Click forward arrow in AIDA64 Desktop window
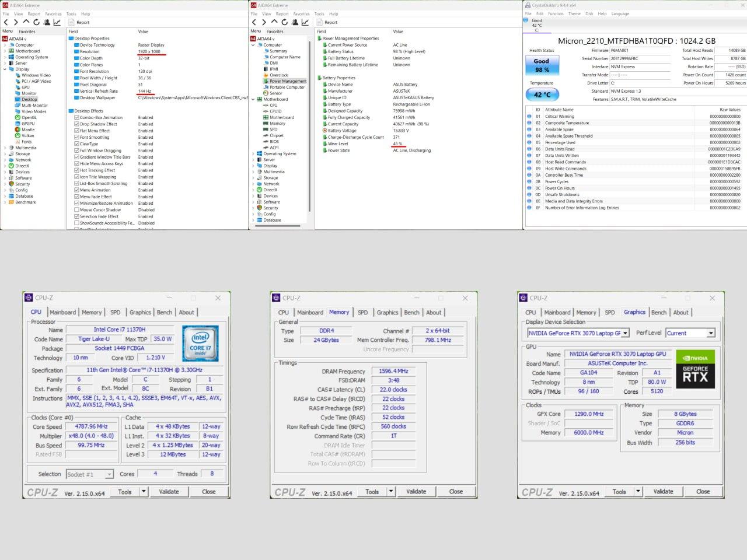The image size is (747, 560). tap(16, 22)
